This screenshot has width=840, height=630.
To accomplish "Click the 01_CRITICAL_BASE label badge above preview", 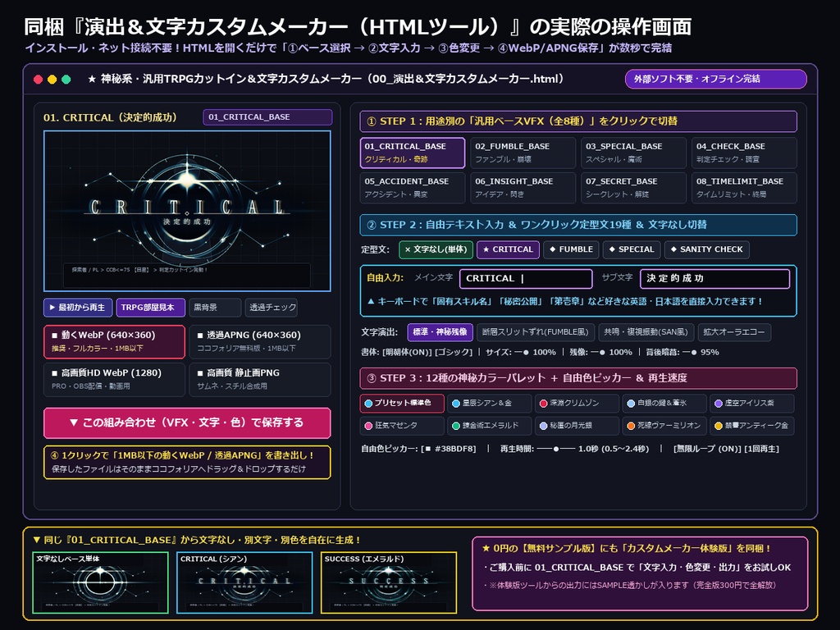I will click(x=267, y=116).
